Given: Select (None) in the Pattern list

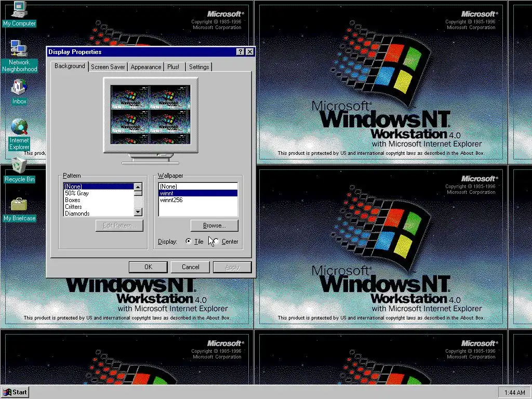Looking at the screenshot, I should (x=99, y=187).
